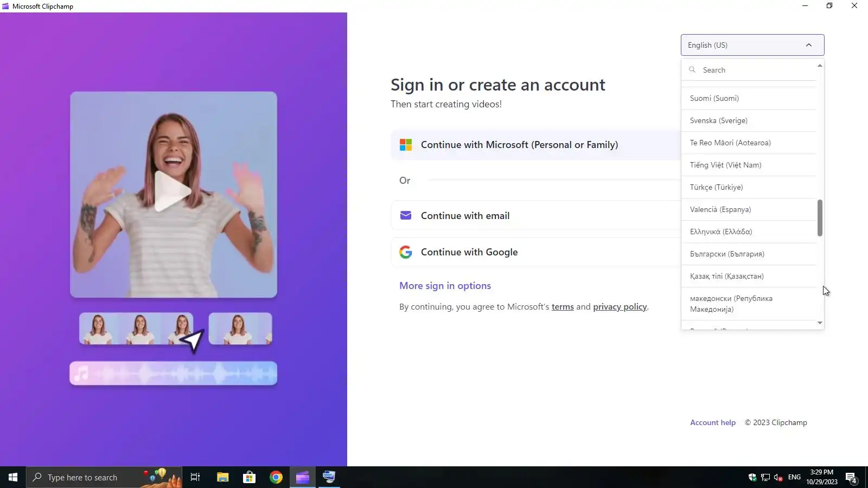Click the language list scroll-up arrow

[820, 66]
